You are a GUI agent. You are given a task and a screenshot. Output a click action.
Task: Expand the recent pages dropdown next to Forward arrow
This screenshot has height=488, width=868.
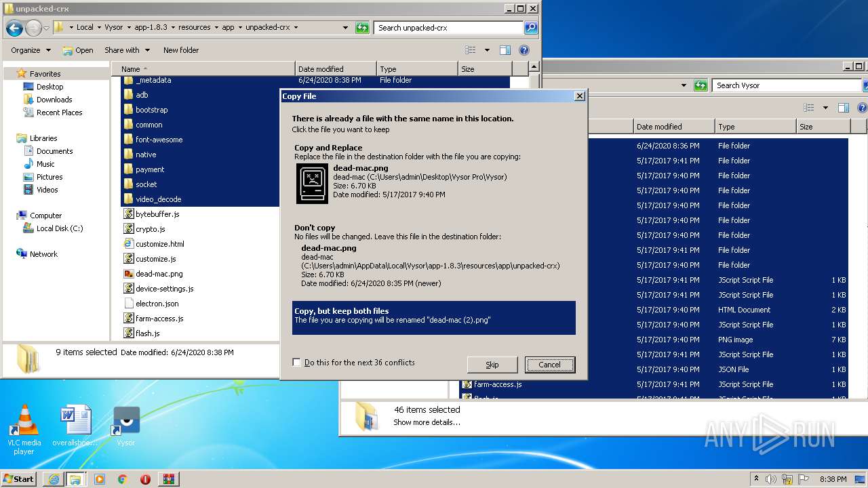pyautogui.click(x=46, y=28)
